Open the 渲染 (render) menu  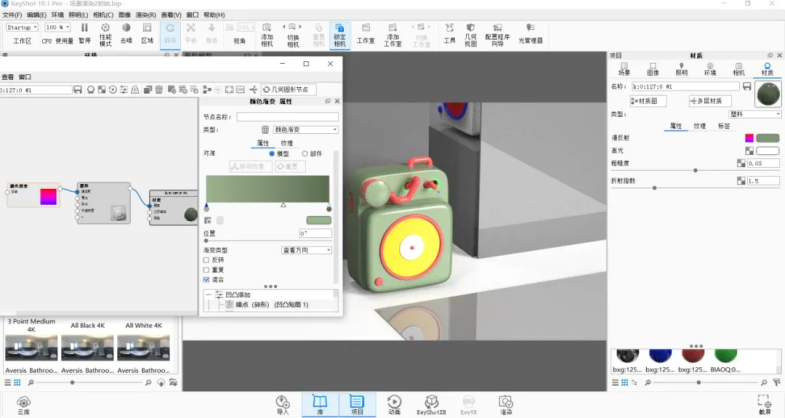click(x=144, y=16)
